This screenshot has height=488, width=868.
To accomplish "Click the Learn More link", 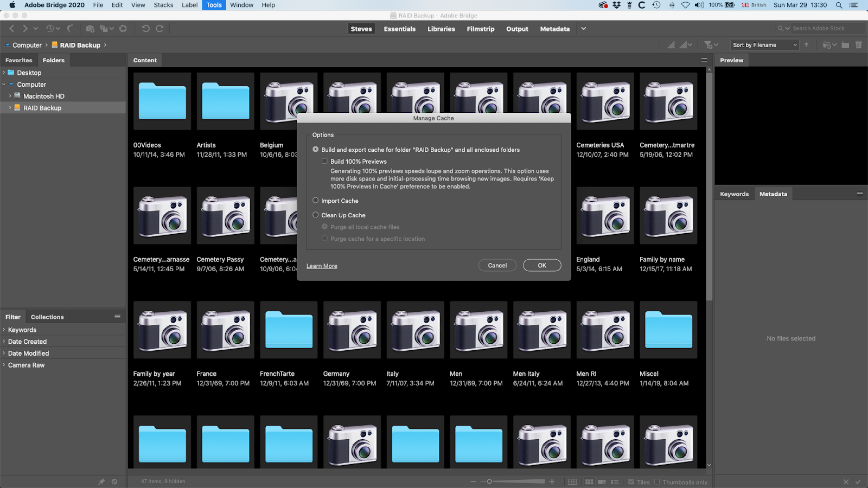I will coord(321,266).
